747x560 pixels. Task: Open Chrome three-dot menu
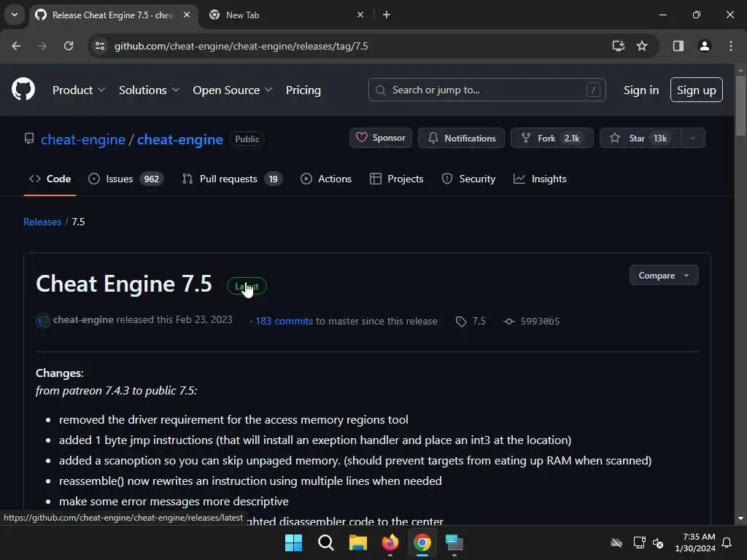tap(730, 46)
